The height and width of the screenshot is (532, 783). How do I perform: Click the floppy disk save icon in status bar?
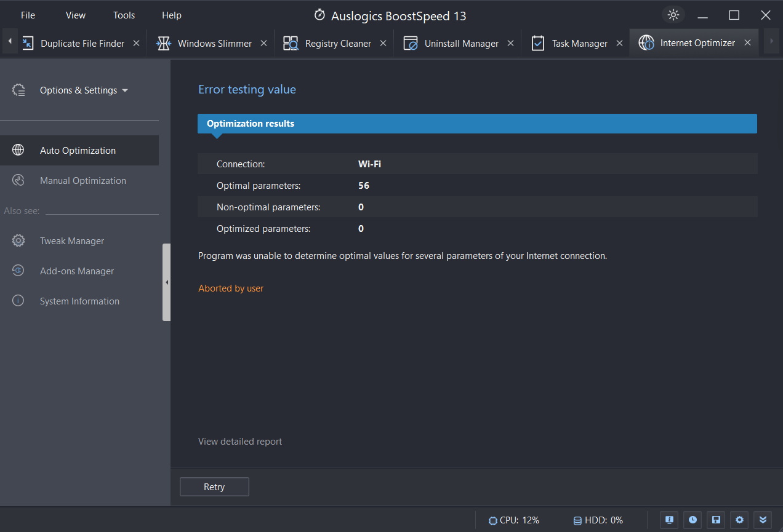pyautogui.click(x=716, y=520)
